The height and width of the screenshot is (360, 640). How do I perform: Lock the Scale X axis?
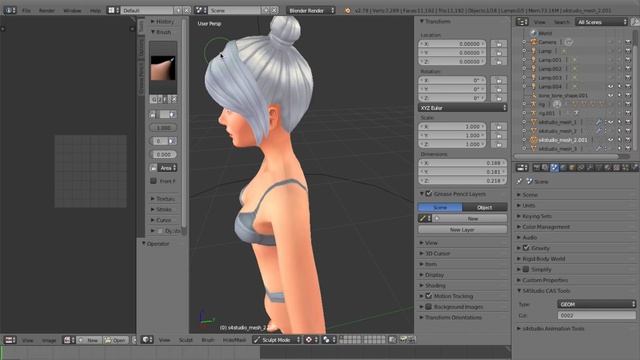click(499, 127)
